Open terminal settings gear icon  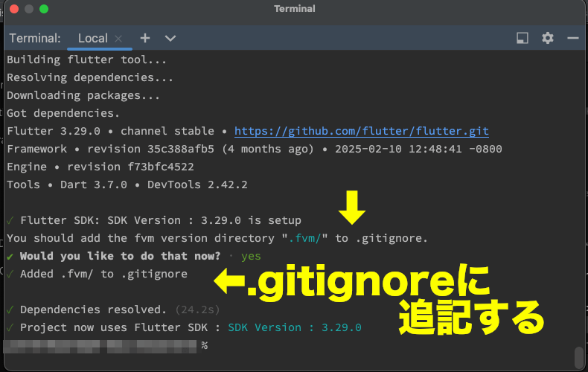click(x=548, y=38)
